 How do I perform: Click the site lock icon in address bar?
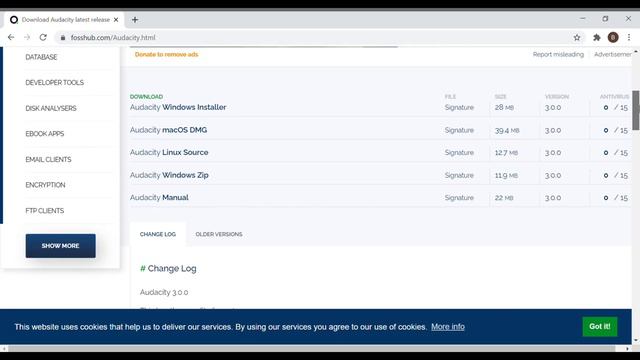tap(62, 38)
